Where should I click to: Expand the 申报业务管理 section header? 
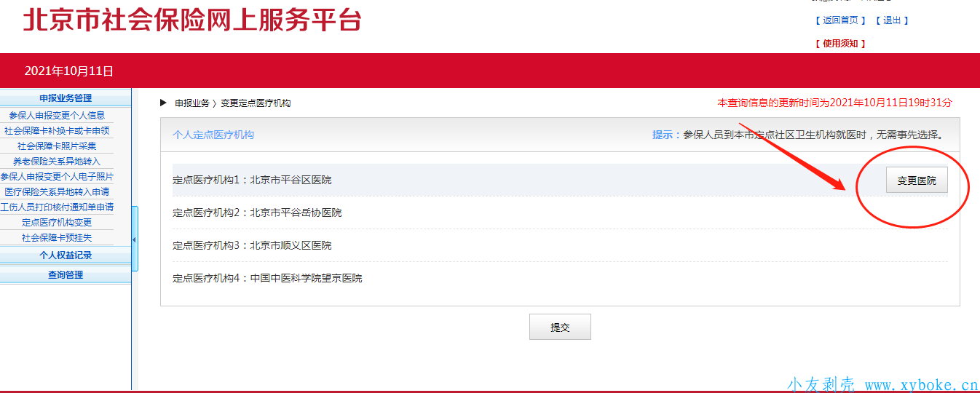(x=66, y=98)
